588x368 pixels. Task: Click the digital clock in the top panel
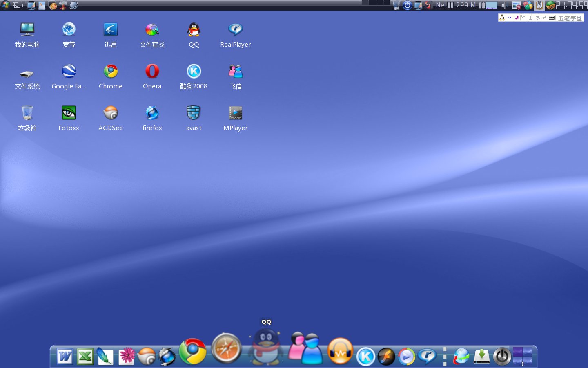[572, 5]
